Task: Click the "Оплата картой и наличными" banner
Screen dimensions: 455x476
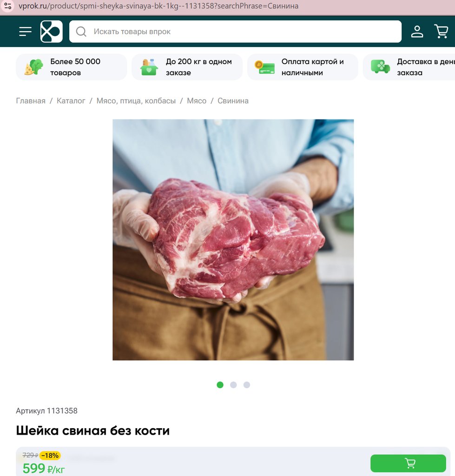Action: 303,67
